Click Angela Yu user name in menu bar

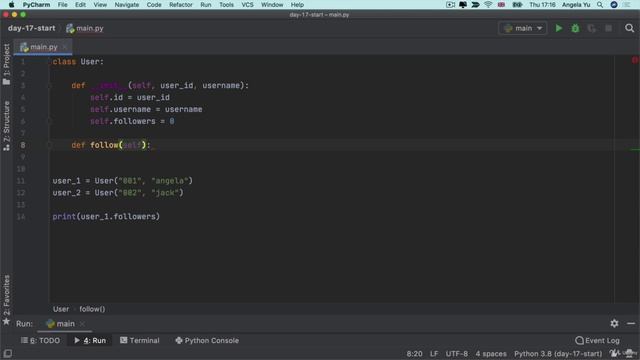(x=576, y=4)
